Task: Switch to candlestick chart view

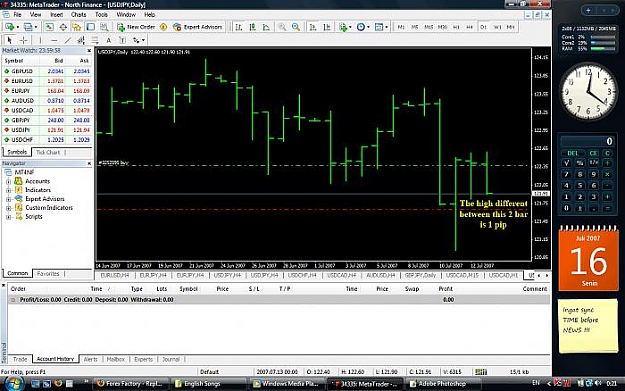Action: click(x=252, y=27)
